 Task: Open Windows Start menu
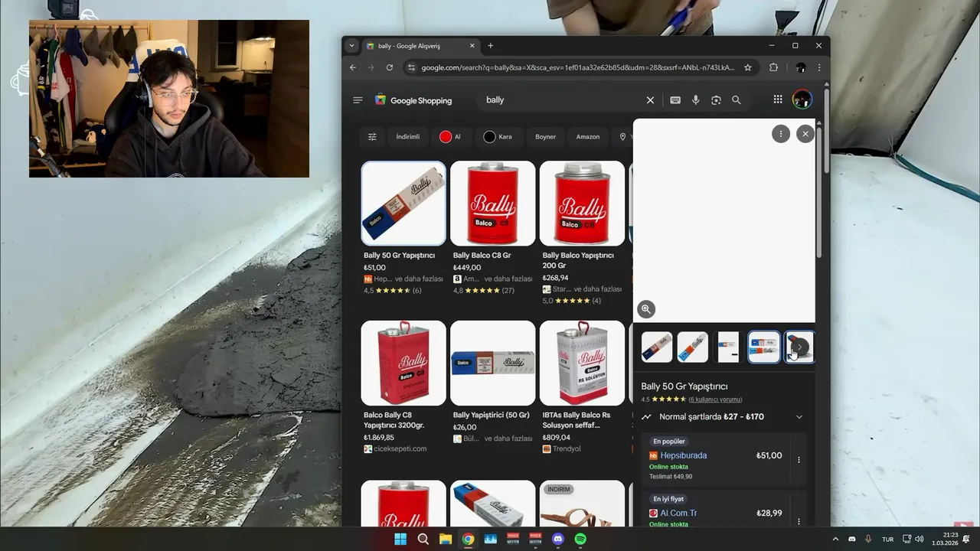point(400,539)
